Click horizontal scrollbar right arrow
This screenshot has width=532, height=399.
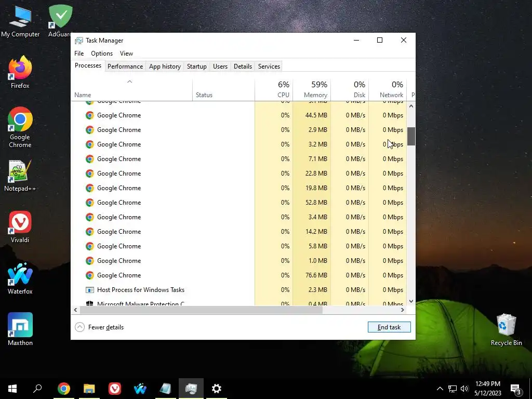(403, 310)
